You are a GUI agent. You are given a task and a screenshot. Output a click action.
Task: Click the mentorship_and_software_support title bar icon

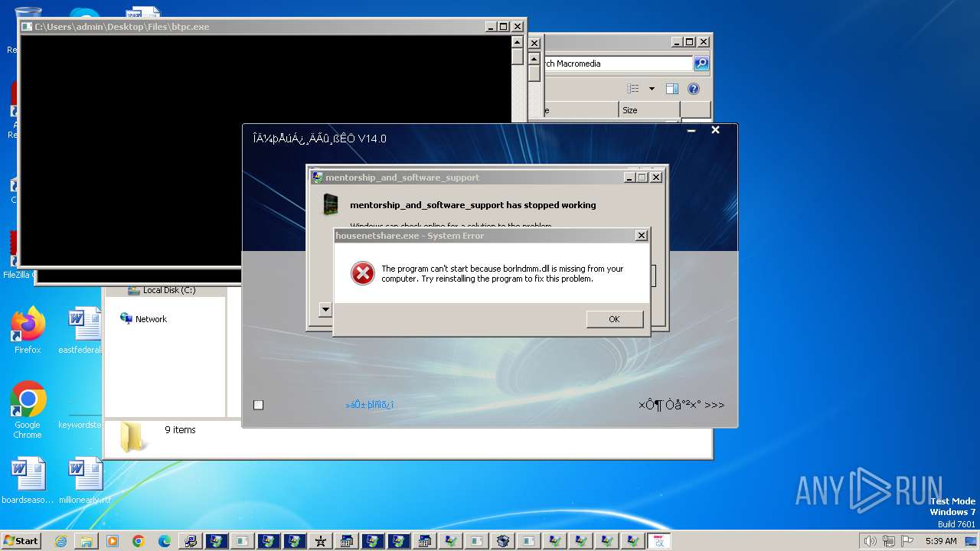[317, 178]
